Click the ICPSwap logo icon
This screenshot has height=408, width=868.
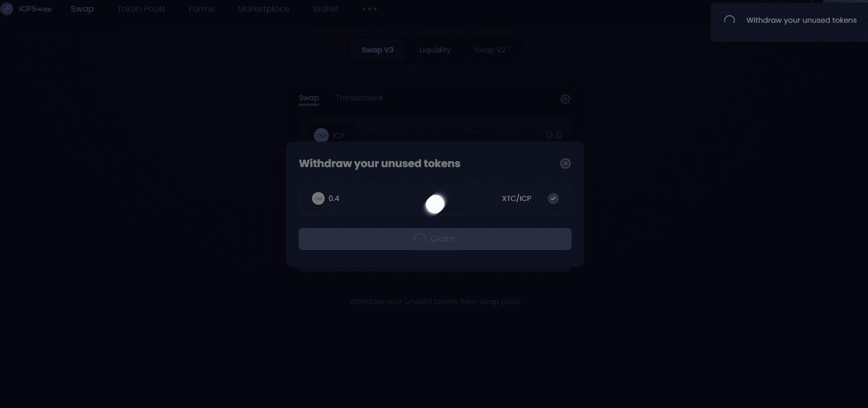7,9
